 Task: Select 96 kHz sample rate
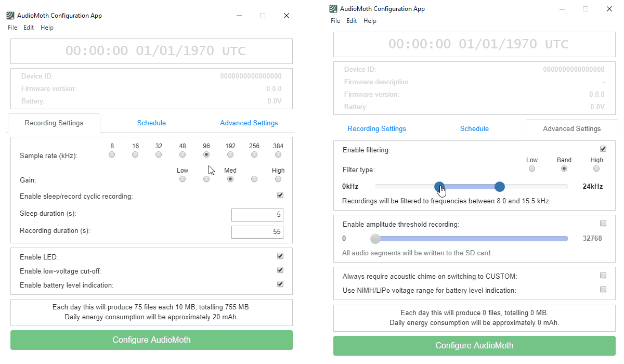(x=206, y=154)
